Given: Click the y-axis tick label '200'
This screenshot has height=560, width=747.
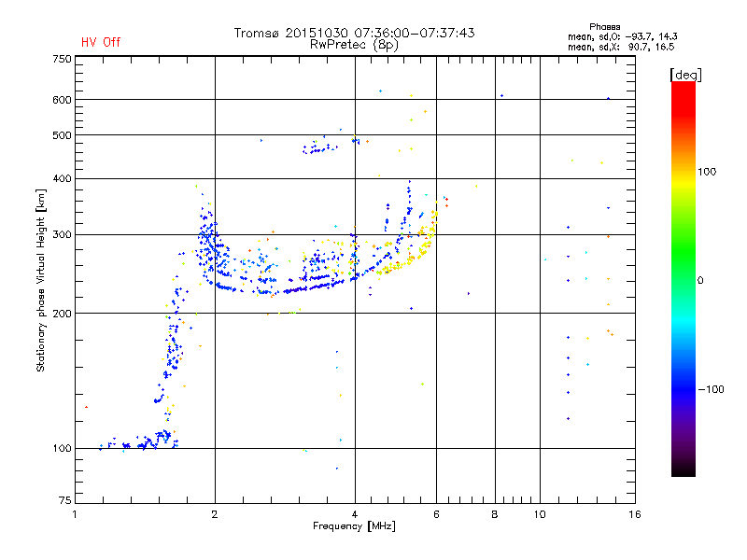Looking at the screenshot, I should 62,314.
